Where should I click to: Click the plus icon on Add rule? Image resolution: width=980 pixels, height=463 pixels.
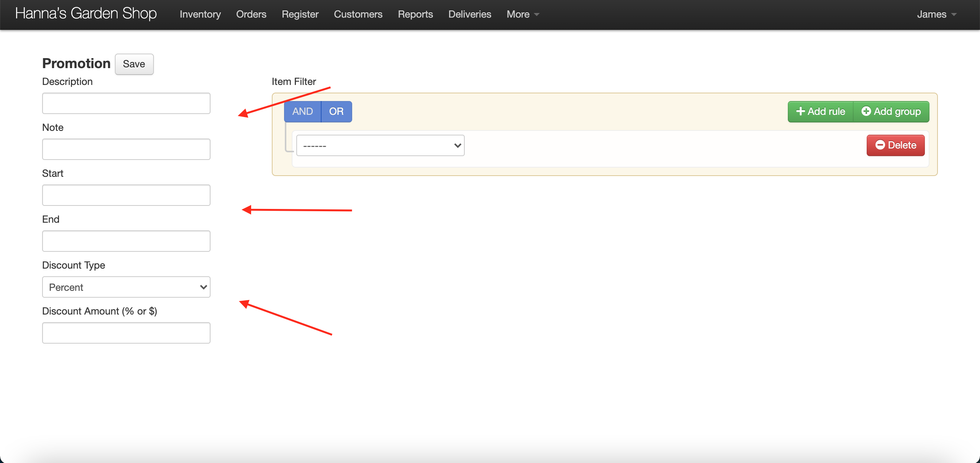coord(800,111)
